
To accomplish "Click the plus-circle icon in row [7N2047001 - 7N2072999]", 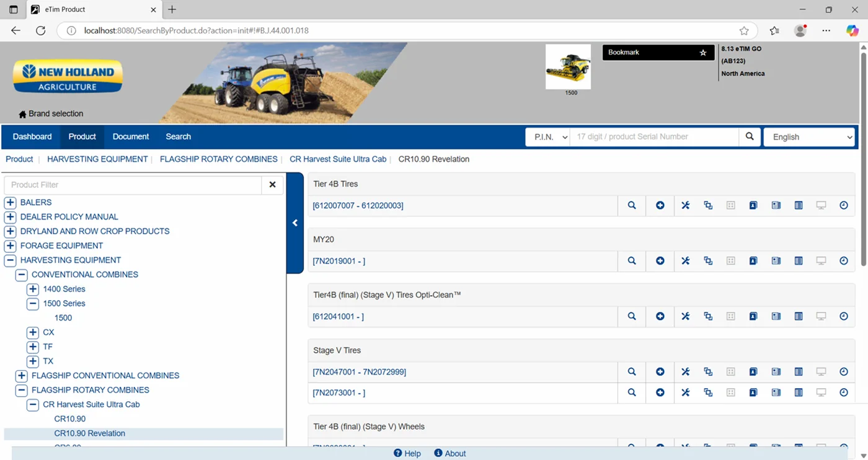I will [x=660, y=372].
